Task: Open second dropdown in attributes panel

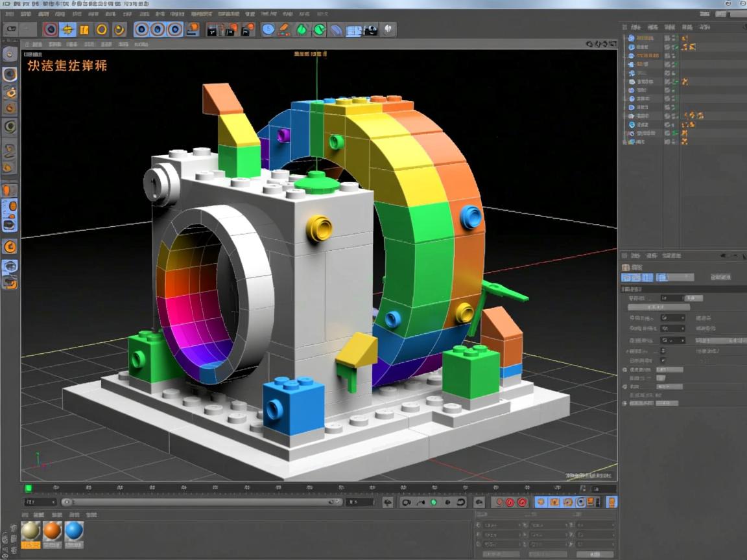Action: click(672, 329)
